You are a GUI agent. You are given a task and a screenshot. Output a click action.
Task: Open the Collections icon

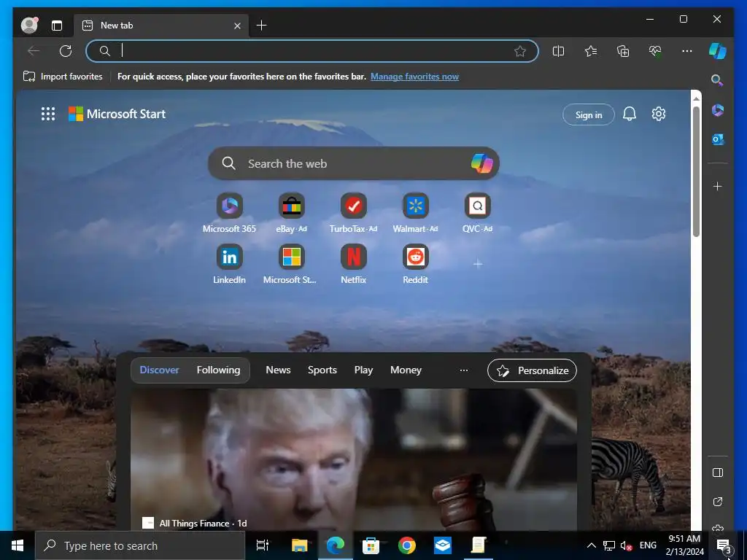623,51
